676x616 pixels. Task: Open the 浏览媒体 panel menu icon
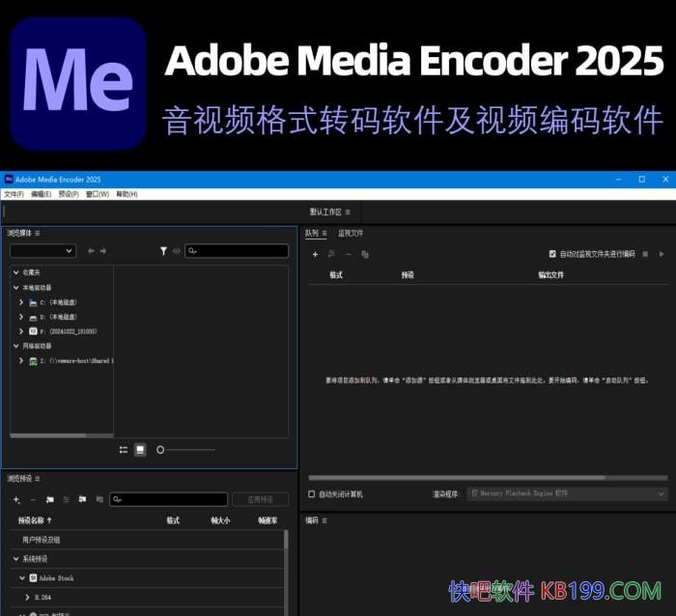point(38,233)
